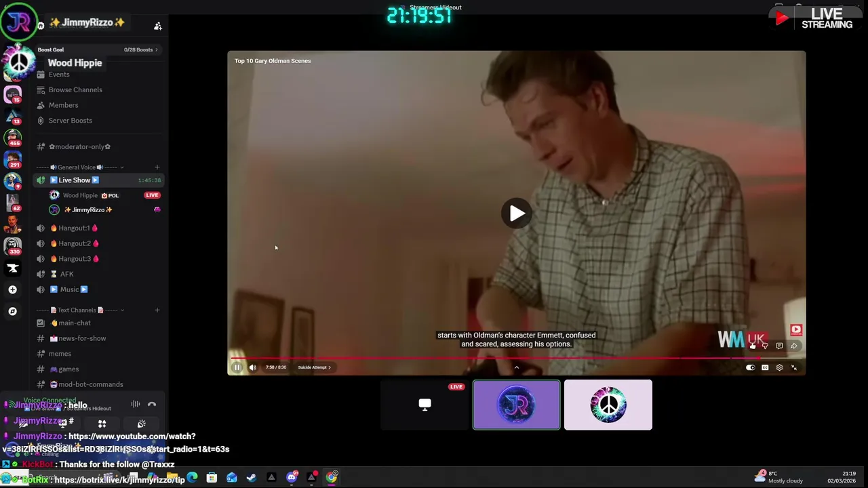
Task: Select the JR participant tile
Action: tap(517, 405)
